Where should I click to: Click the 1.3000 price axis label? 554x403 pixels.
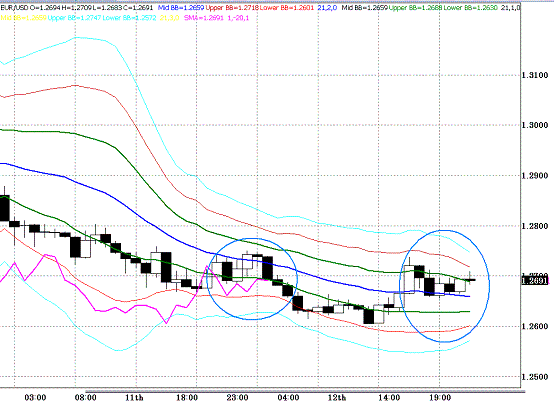click(x=535, y=125)
